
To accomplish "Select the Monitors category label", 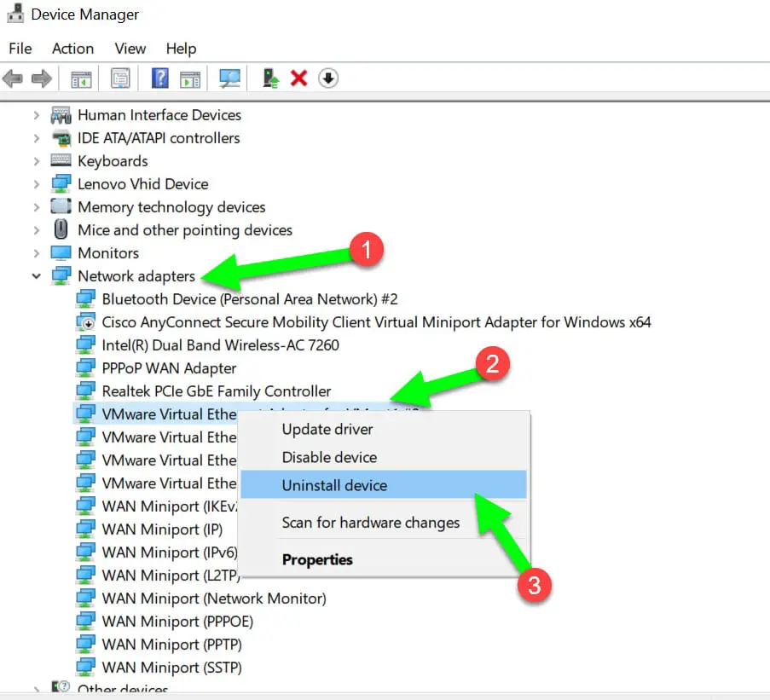I will [x=108, y=253].
